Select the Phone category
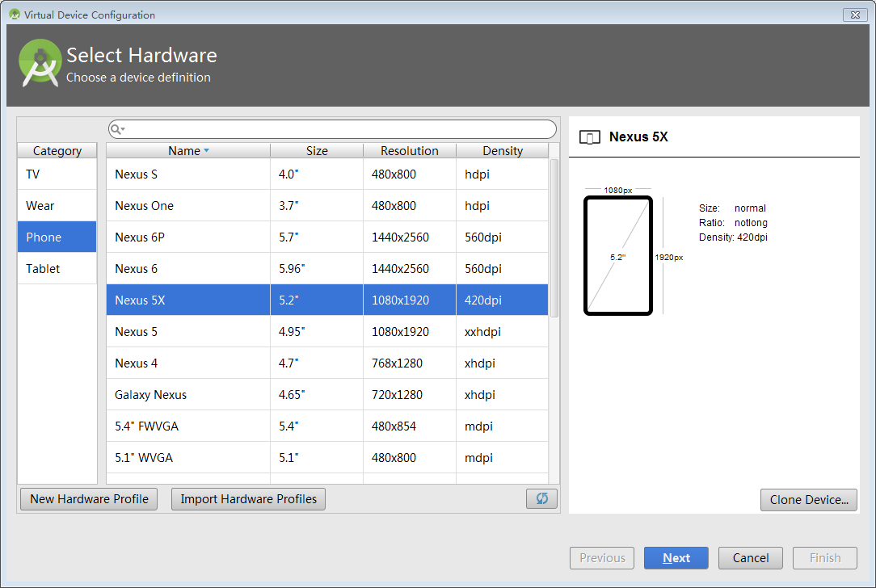876x588 pixels. point(57,237)
